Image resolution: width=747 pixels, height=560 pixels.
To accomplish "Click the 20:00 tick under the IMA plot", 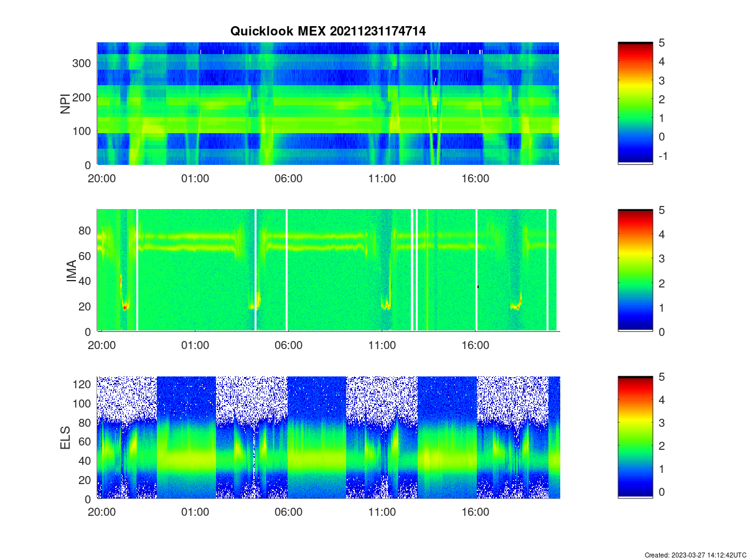I will pos(101,345).
